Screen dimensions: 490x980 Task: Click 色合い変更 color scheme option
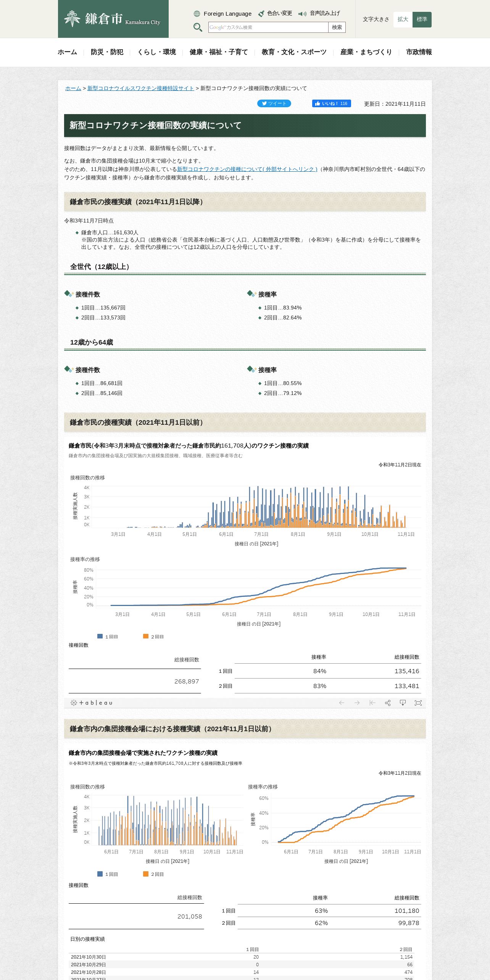[x=275, y=13]
